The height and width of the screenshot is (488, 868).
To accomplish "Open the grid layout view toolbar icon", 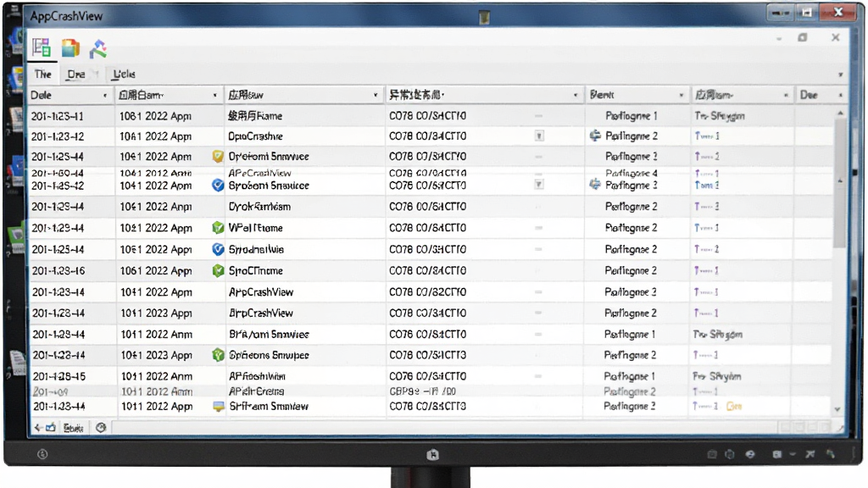I will [x=42, y=48].
